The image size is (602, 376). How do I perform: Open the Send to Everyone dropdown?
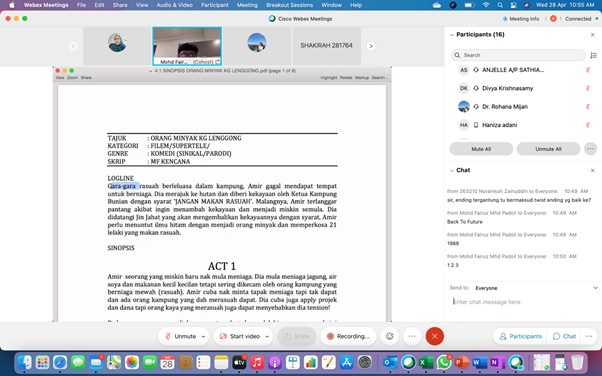click(536, 288)
